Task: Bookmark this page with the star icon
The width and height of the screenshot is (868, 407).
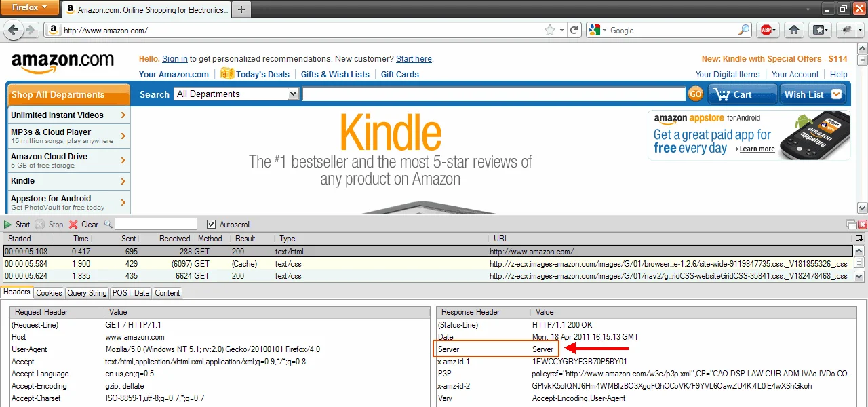Action: coord(550,31)
